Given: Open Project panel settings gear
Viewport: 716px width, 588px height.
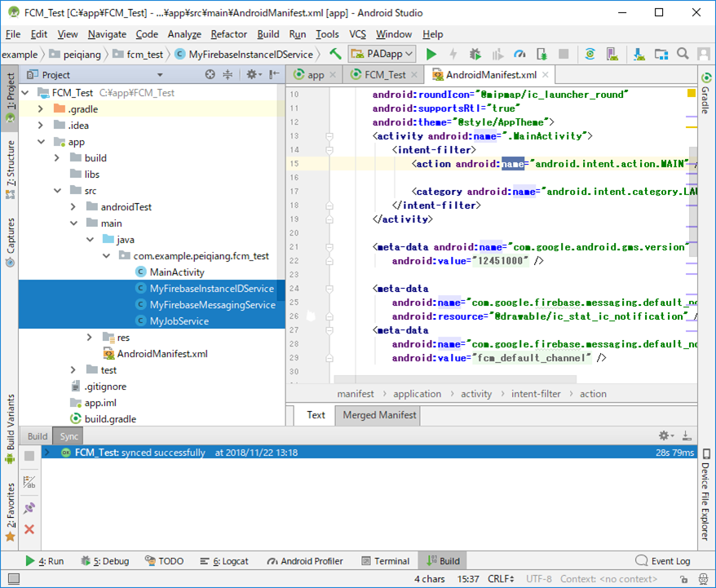Looking at the screenshot, I should 254,74.
